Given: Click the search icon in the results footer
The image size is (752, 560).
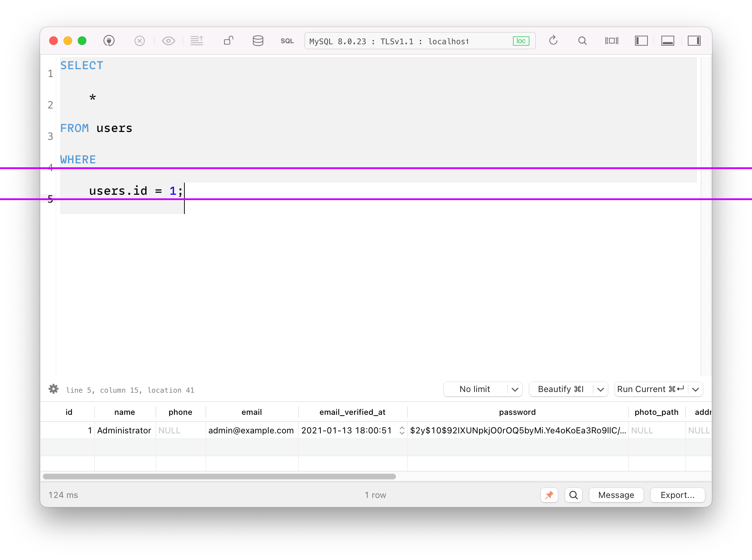Looking at the screenshot, I should 573,495.
